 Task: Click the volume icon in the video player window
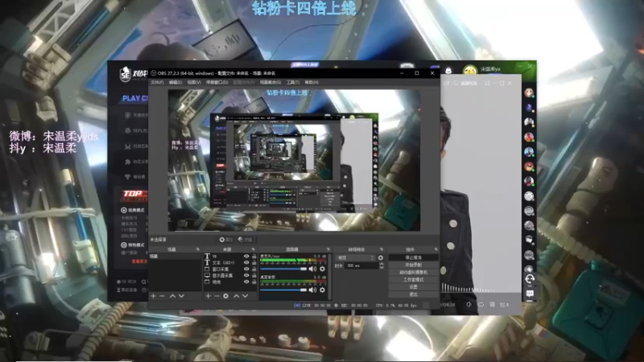tap(469, 305)
